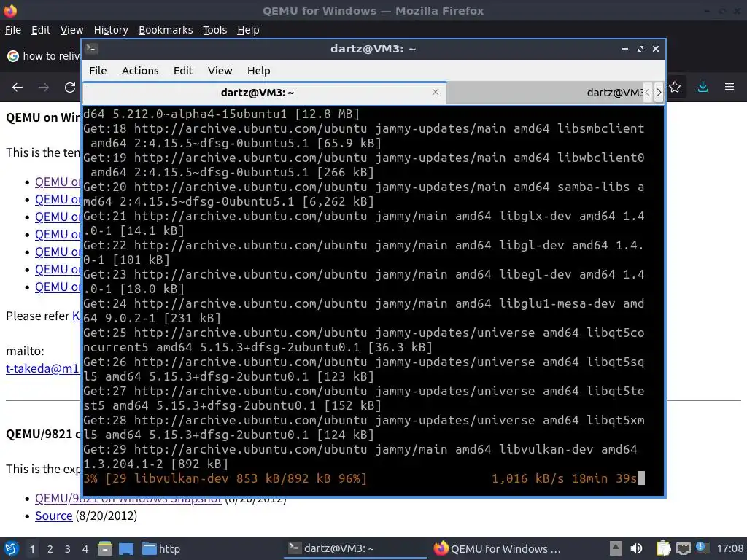This screenshot has width=747, height=560.
Task: Click the 'Get:24' libglu1-mesa-dev terminal line
Action: pyautogui.click(x=364, y=311)
